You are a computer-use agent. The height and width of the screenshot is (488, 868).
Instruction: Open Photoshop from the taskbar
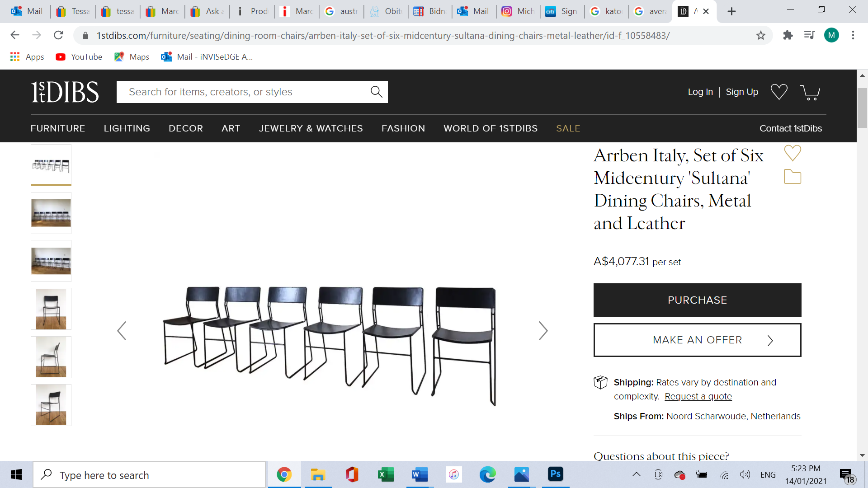click(x=555, y=474)
